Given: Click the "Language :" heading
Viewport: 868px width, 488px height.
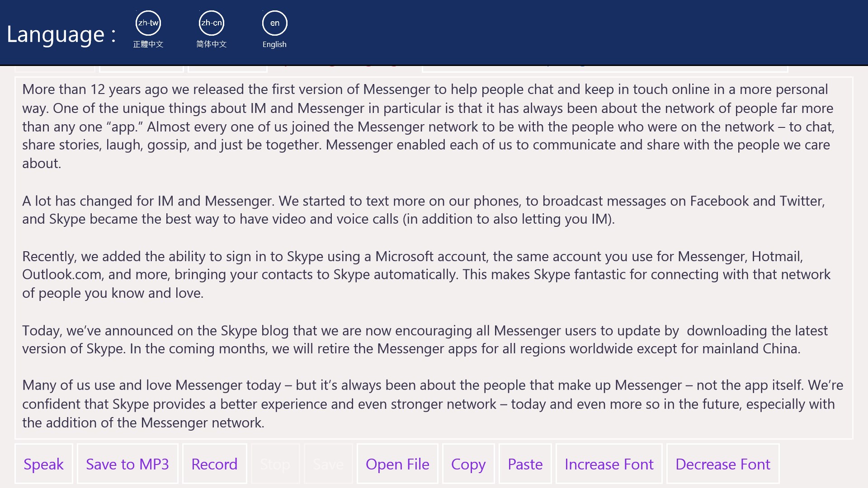Looking at the screenshot, I should pyautogui.click(x=61, y=34).
